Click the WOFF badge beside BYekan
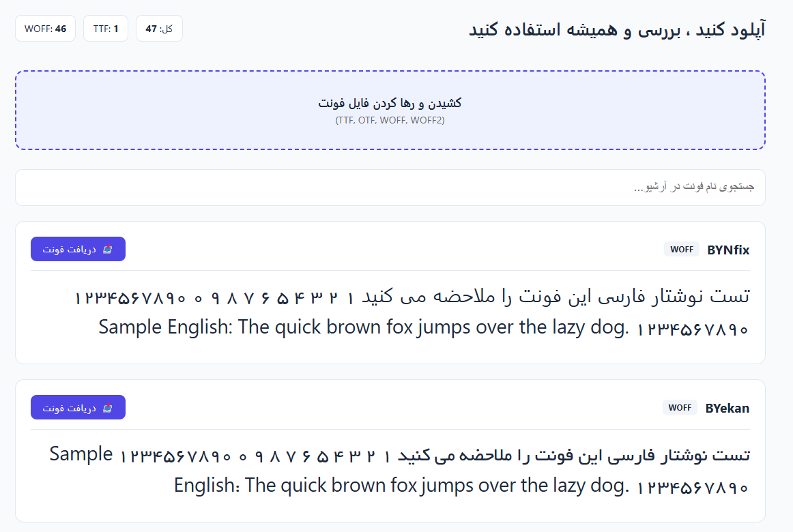Viewport: 793px width, 532px height. pos(680,407)
